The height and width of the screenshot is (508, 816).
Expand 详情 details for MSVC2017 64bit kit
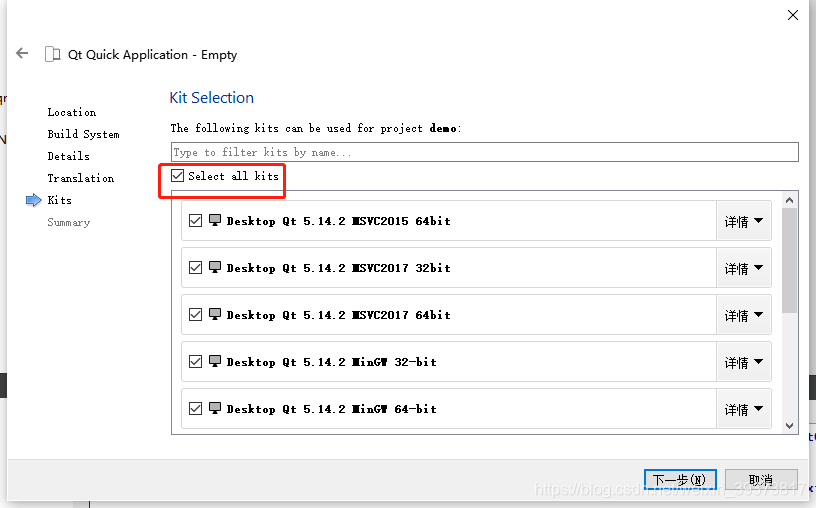click(744, 315)
